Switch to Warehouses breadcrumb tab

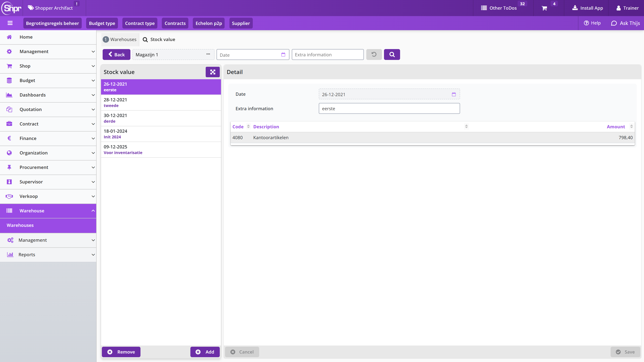(120, 39)
